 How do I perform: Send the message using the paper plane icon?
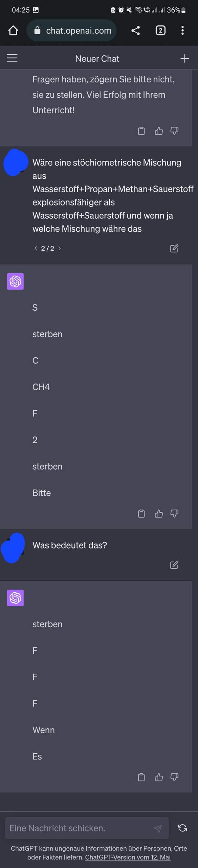tap(159, 828)
